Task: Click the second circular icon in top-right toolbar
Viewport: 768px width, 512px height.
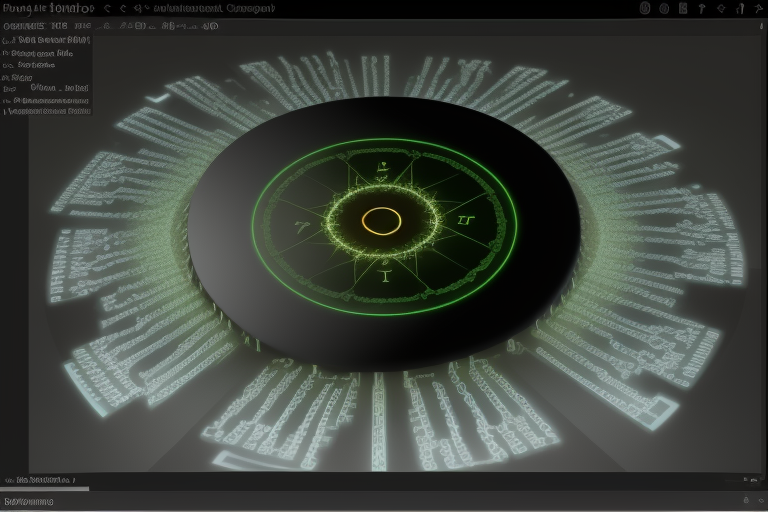Action: (x=664, y=8)
